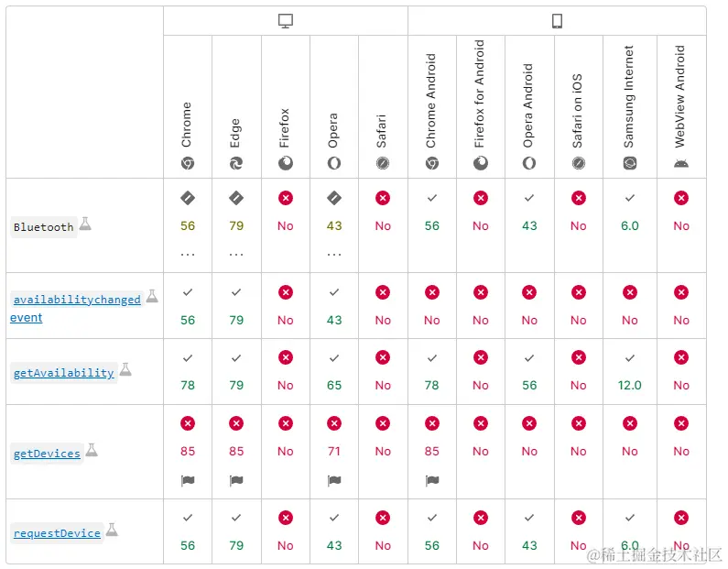Expand the Edge Bluetooth support details ellipsis
This screenshot has width=728, height=569.
pyautogui.click(x=236, y=255)
